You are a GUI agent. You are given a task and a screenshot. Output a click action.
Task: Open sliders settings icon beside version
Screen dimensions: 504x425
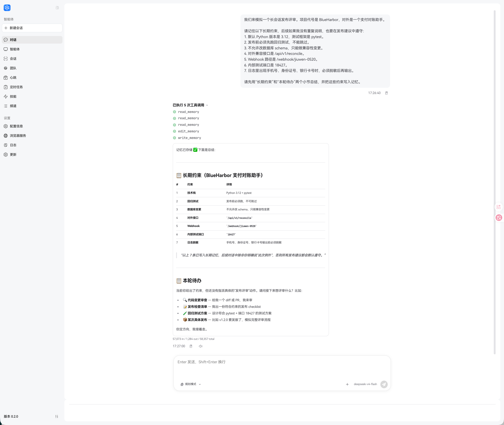tap(57, 416)
